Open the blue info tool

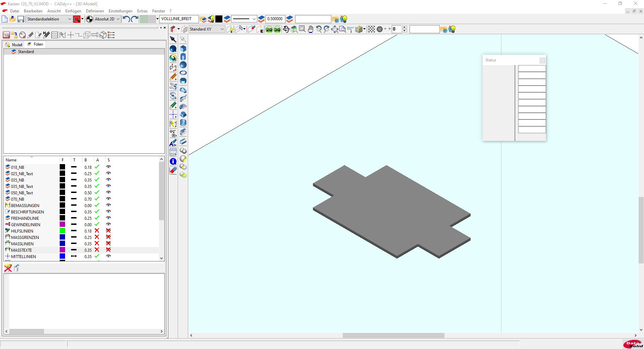173,161
